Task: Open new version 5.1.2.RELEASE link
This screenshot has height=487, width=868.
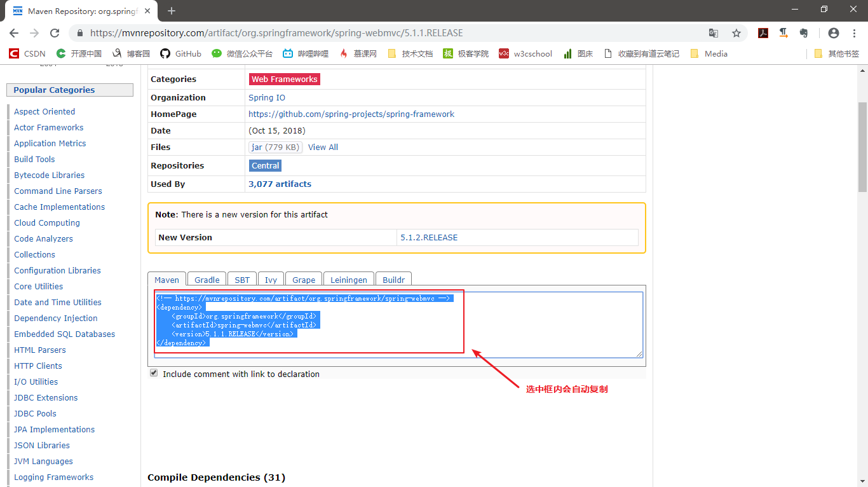Action: tap(429, 237)
